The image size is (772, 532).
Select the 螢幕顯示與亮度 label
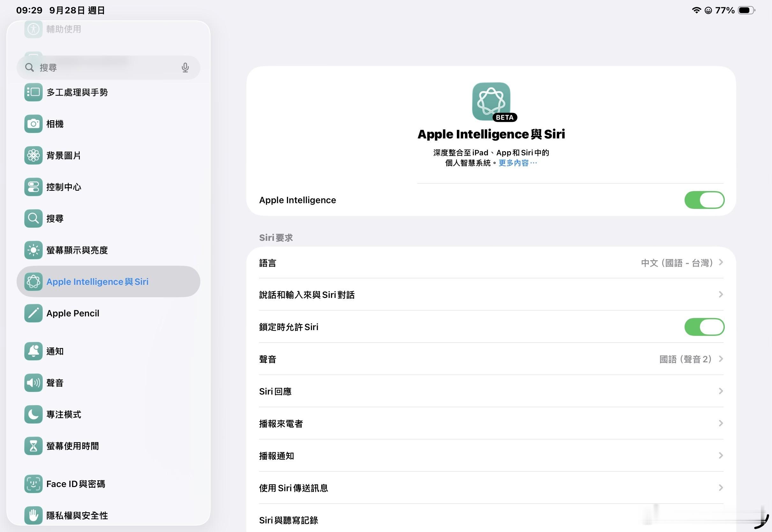(x=77, y=250)
